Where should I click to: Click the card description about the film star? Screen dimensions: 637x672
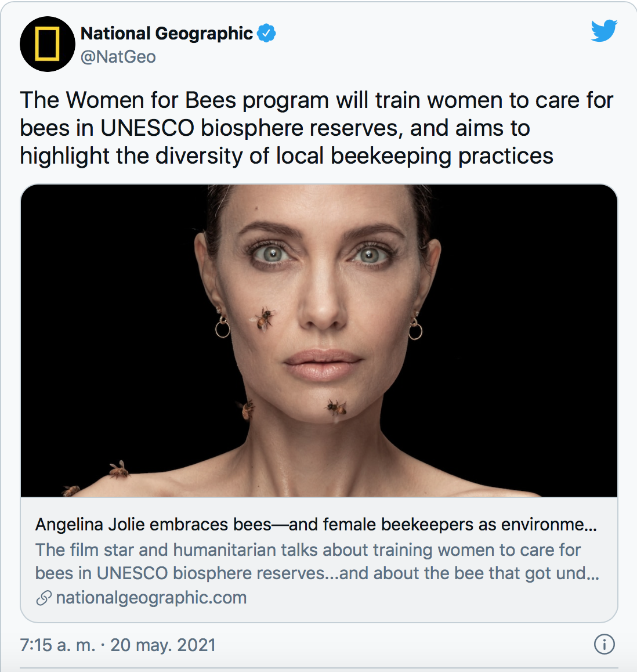317,561
